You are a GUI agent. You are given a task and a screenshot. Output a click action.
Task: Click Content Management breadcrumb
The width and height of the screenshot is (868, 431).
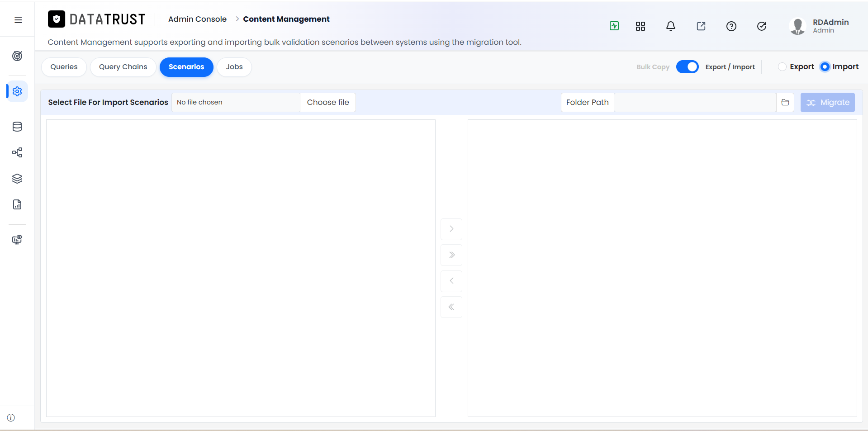(x=286, y=19)
